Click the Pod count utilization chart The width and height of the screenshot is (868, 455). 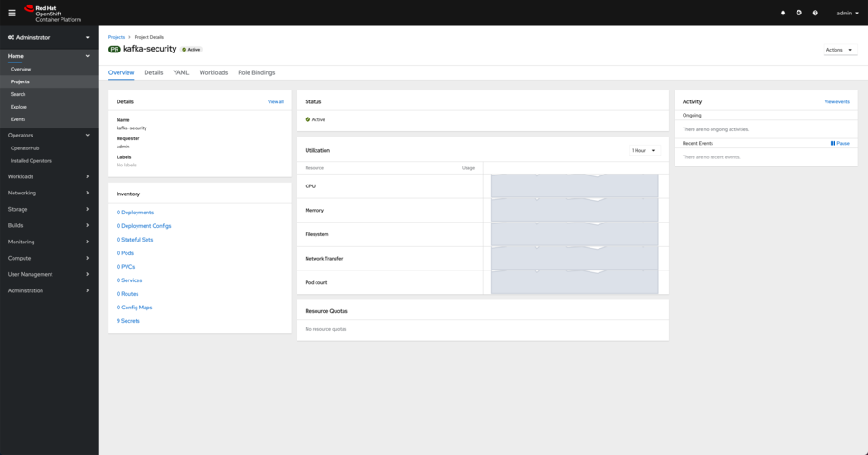pyautogui.click(x=575, y=282)
